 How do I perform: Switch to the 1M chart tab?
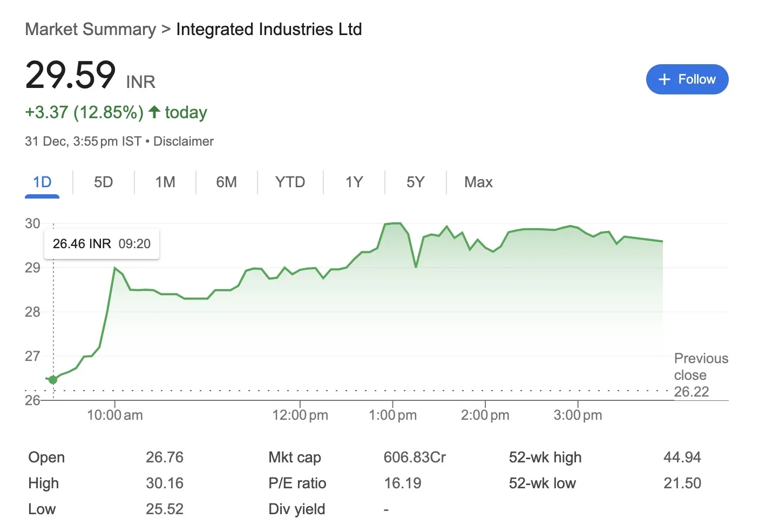coord(165,182)
